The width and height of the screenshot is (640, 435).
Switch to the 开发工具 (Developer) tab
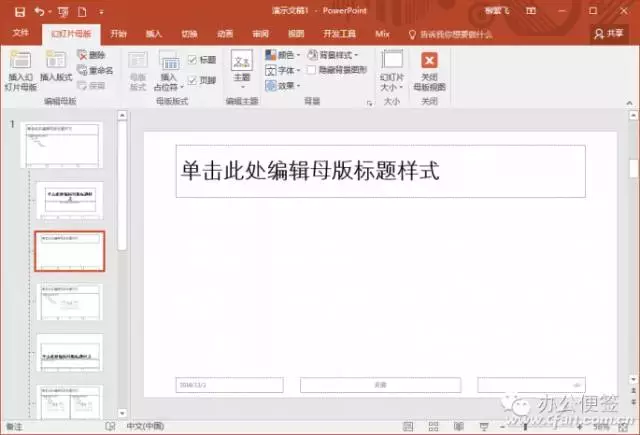(339, 34)
